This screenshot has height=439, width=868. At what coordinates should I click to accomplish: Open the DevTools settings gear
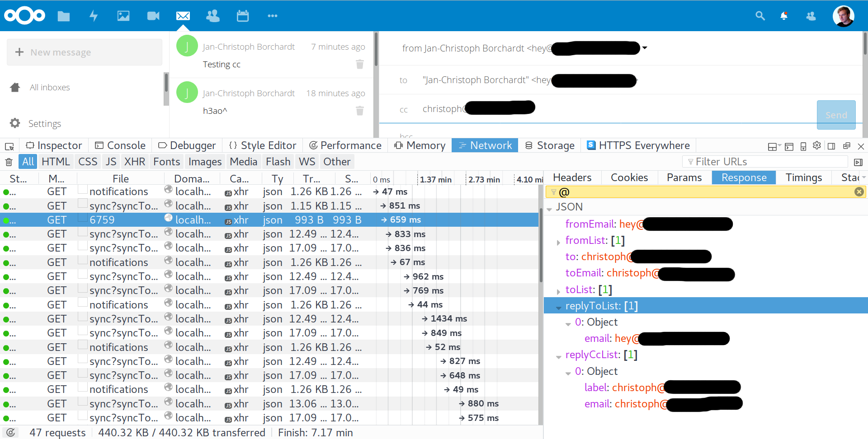tap(817, 145)
